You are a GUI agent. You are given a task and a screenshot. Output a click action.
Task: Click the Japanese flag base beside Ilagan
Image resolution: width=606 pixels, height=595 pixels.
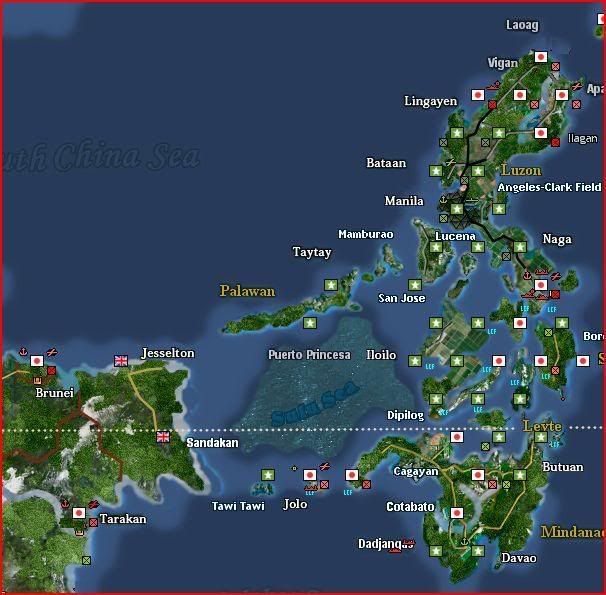(541, 133)
